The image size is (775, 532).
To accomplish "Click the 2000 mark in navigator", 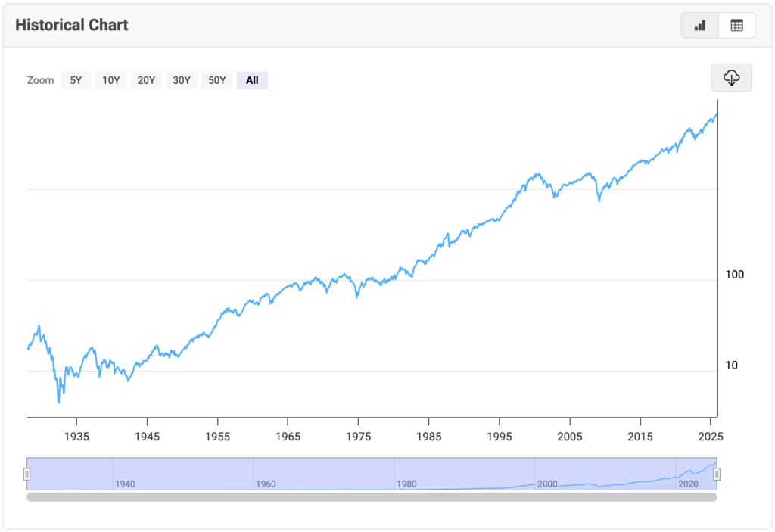I will pos(547,484).
